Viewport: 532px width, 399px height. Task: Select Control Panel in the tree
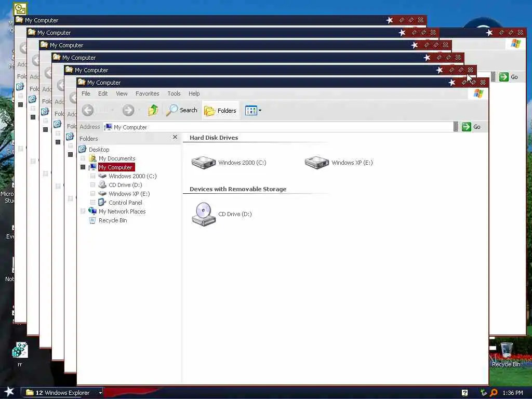click(x=125, y=203)
